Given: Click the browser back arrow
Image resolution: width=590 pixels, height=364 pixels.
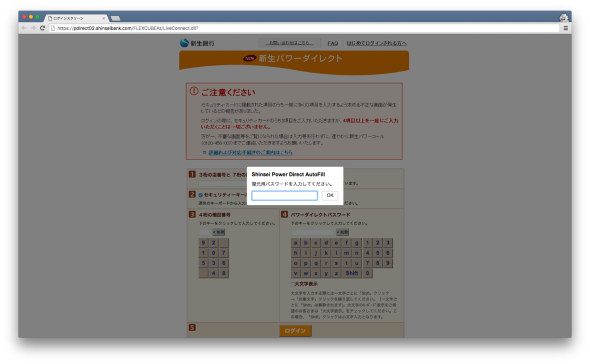Looking at the screenshot, I should [x=25, y=28].
